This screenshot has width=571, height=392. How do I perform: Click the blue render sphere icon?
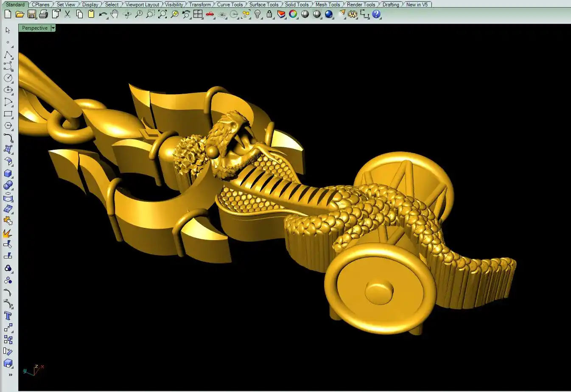329,14
